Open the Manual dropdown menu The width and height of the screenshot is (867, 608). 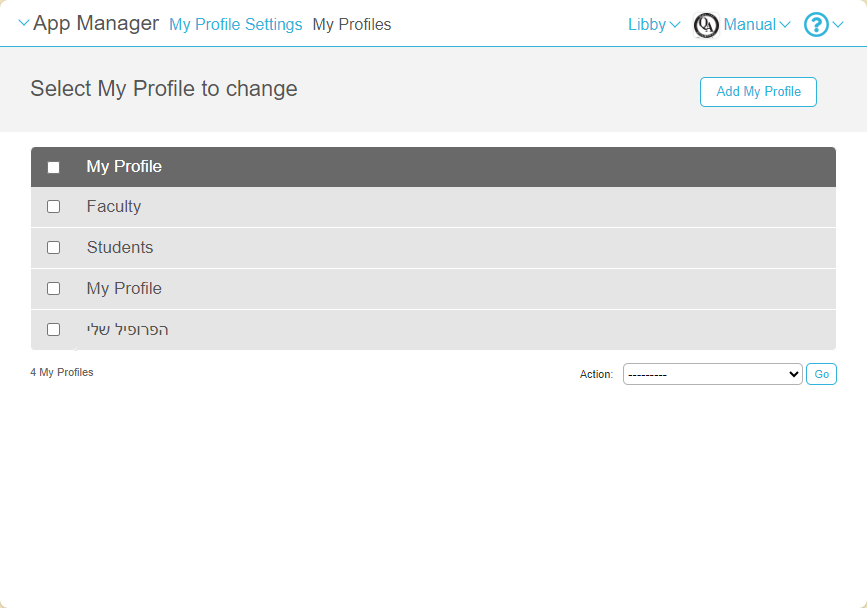pos(757,25)
